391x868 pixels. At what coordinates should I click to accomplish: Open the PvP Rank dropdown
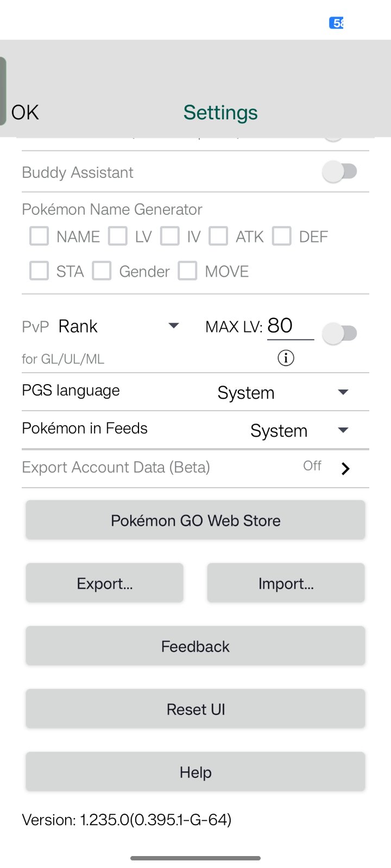click(174, 326)
